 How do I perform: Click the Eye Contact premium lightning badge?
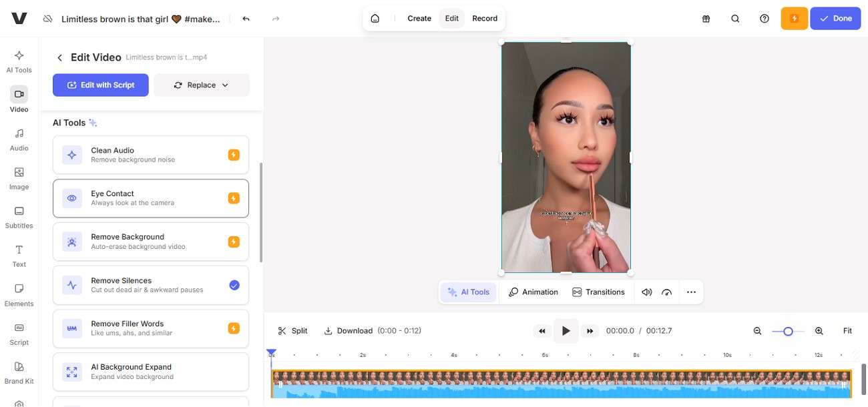234,198
